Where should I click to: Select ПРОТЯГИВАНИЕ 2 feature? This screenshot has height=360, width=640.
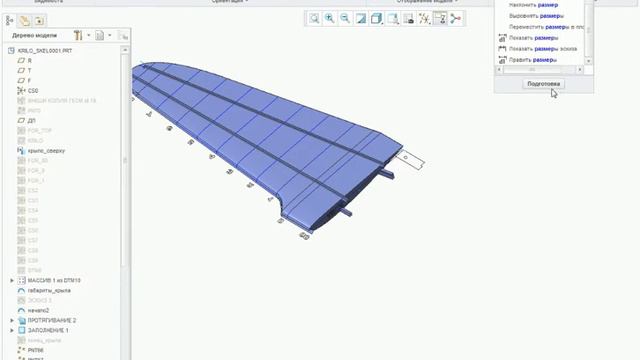[x=52, y=320]
